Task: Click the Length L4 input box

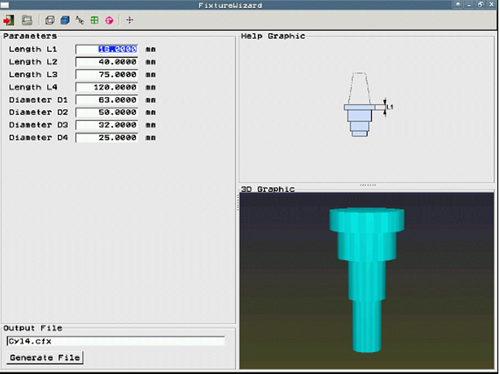Action: (x=107, y=87)
